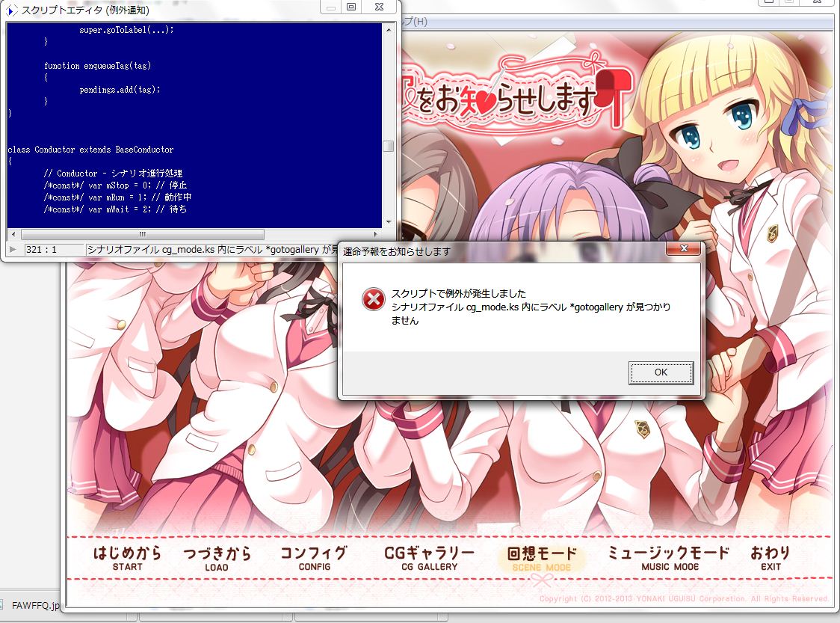Screen dimensions: 840x623
Task: Click the script editor vertical scrollbar thumb
Action: click(389, 146)
